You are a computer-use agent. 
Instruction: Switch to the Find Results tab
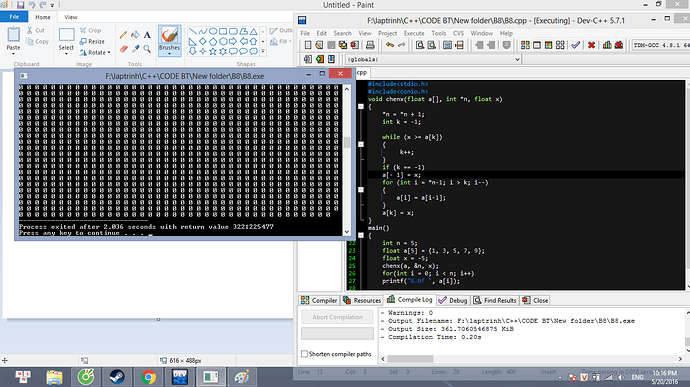coord(495,300)
